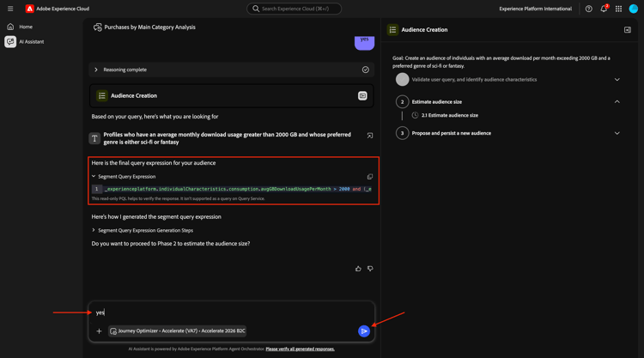Expand Validate user query step

617,80
